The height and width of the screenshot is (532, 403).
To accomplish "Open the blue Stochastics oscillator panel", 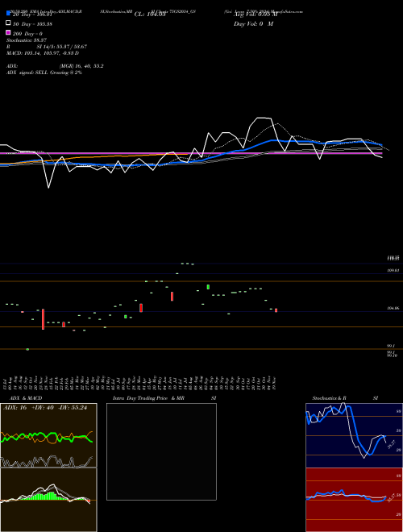I will coord(354,435).
